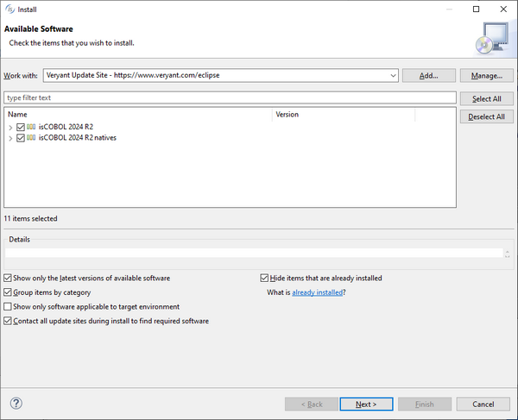Proceed with the Next > button
Viewport: 518px width, 420px height.
(366, 404)
